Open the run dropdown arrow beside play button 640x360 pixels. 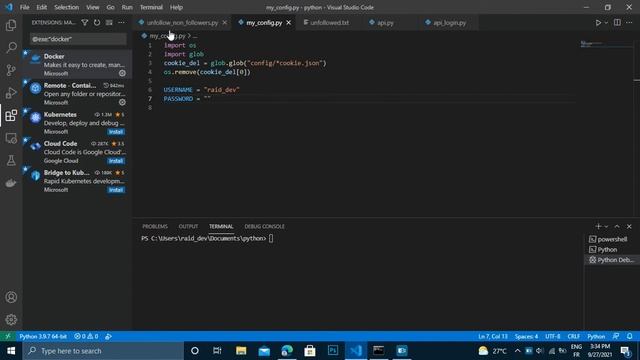606,22
